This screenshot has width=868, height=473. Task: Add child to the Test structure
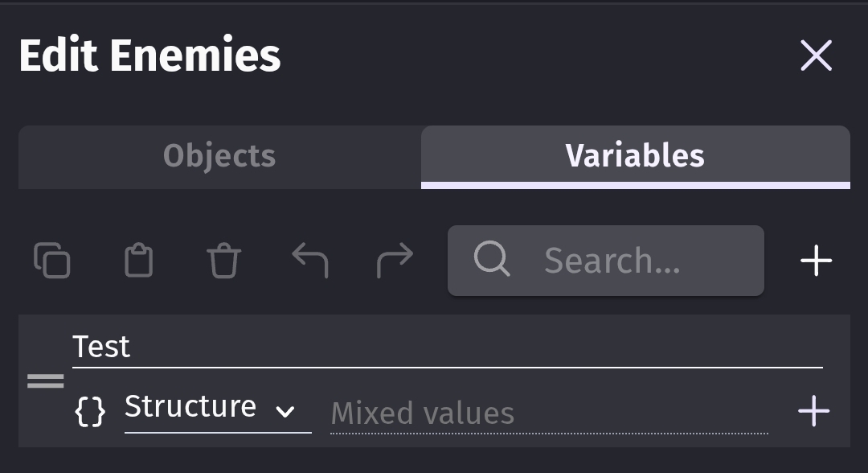(813, 411)
